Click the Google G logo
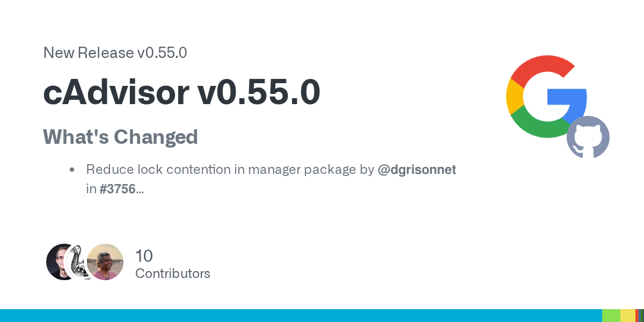 tap(546, 97)
